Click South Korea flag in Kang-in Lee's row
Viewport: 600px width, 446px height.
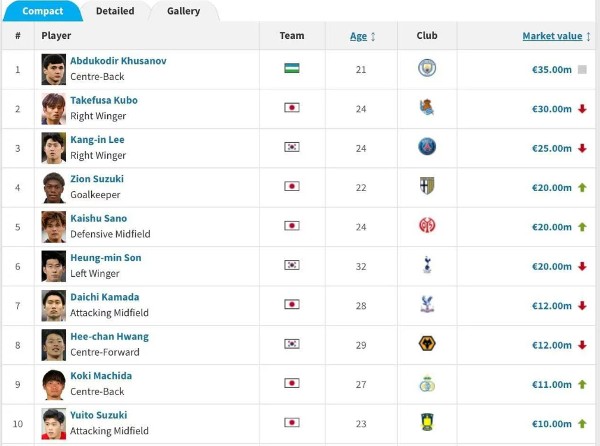tap(292, 147)
